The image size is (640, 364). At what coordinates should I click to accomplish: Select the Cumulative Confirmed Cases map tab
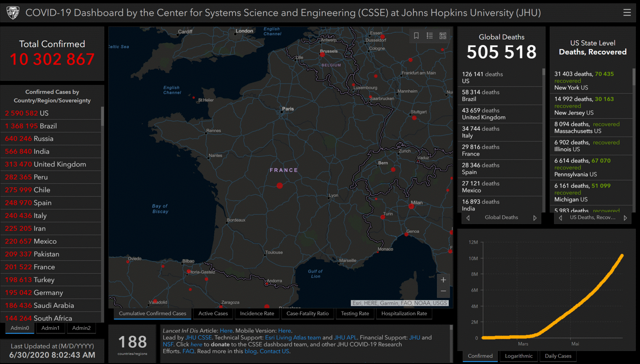pyautogui.click(x=152, y=314)
